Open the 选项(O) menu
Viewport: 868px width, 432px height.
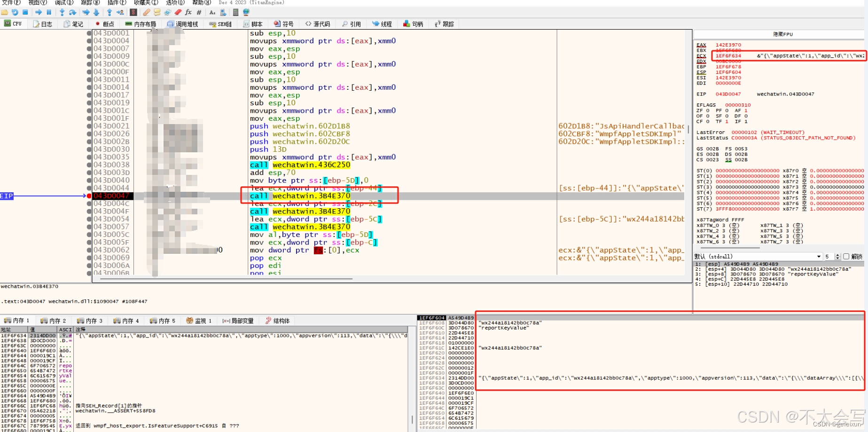tap(175, 3)
